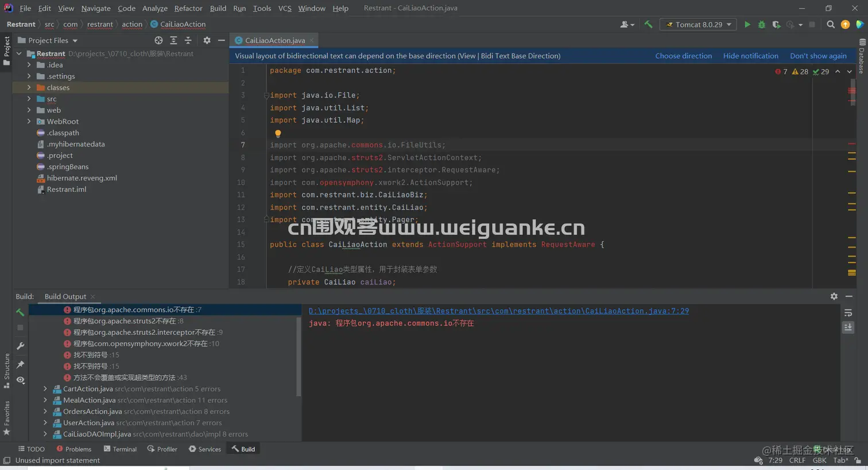The height and width of the screenshot is (470, 868).
Task: Expand CartAction.java error group
Action: (x=45, y=389)
